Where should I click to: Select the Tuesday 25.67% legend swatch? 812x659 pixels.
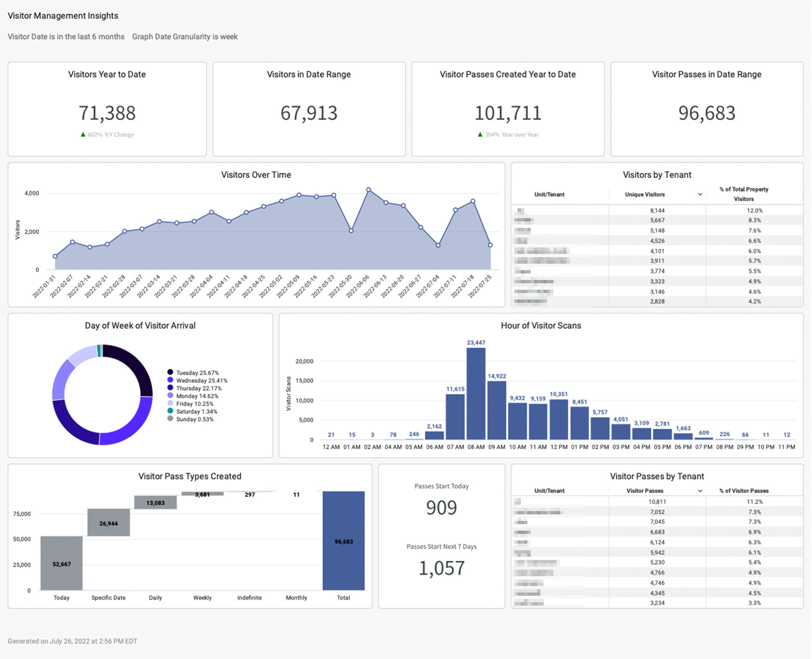click(170, 372)
